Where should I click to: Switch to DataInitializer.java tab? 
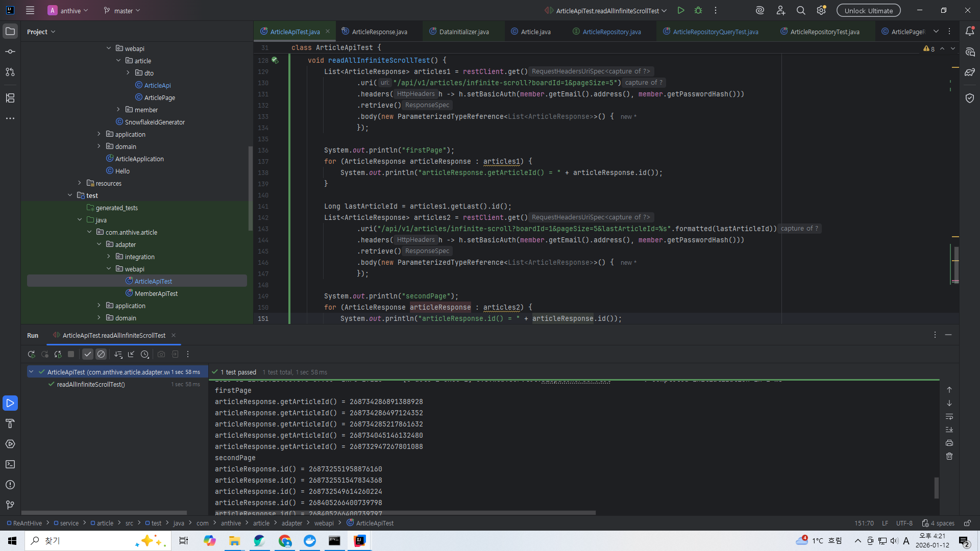[463, 32]
